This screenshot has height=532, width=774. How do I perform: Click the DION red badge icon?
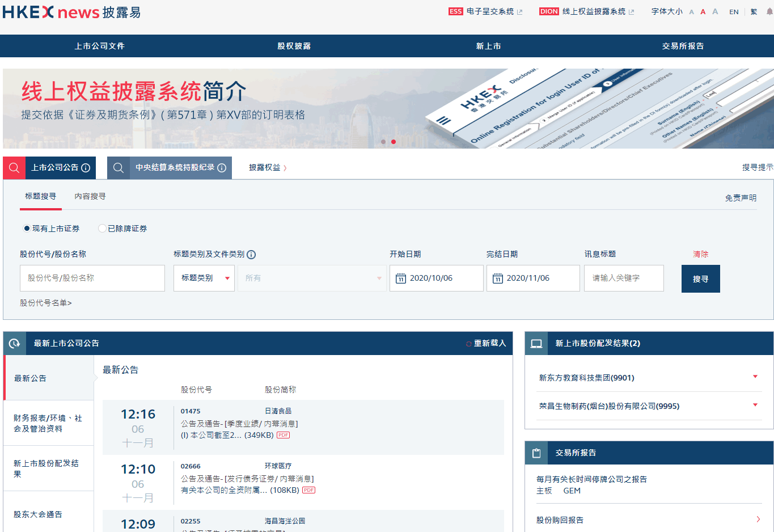(549, 11)
